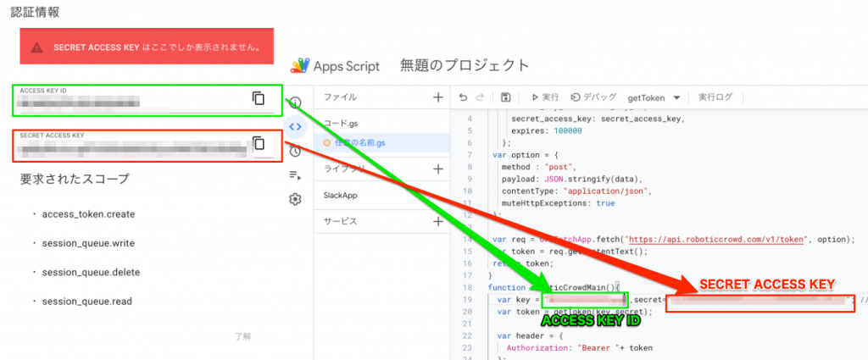The image size is (868, 360).
Task: Select the コード.gs file
Action: pyautogui.click(x=341, y=123)
